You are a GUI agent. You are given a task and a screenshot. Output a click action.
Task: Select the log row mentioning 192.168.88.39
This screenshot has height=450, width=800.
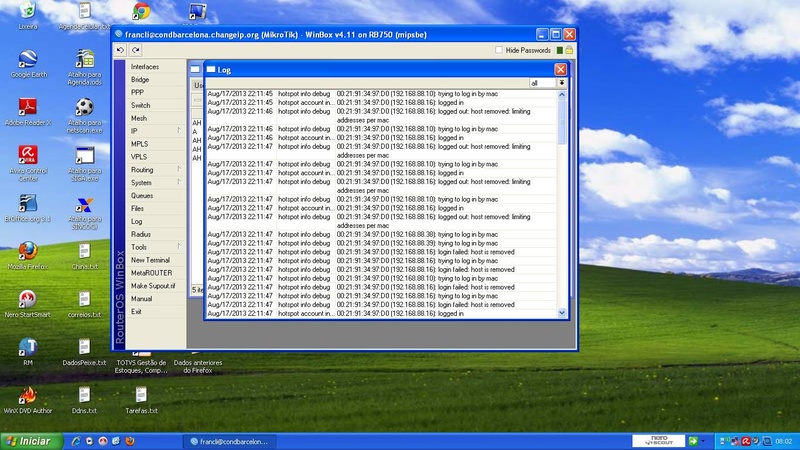(x=381, y=243)
